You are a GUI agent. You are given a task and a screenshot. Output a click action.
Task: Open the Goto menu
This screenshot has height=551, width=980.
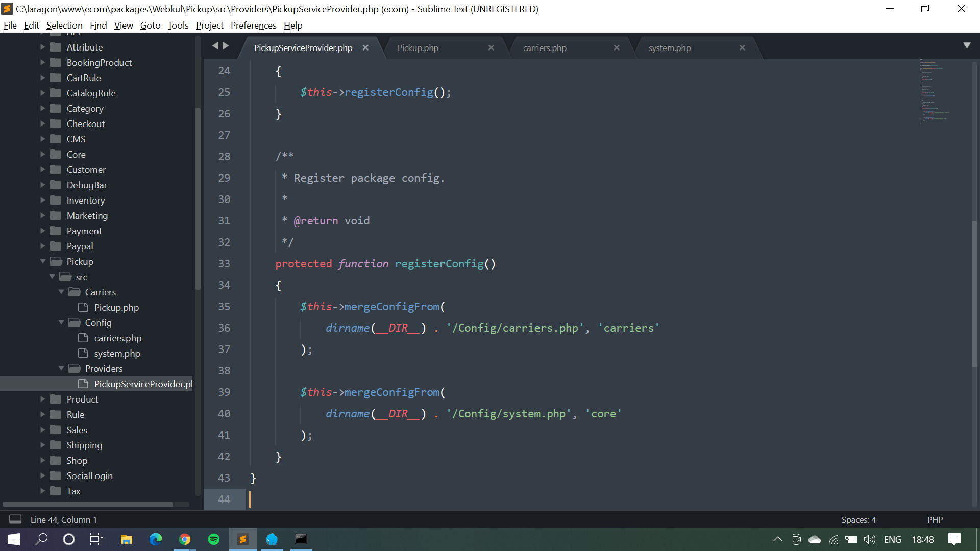(x=150, y=25)
